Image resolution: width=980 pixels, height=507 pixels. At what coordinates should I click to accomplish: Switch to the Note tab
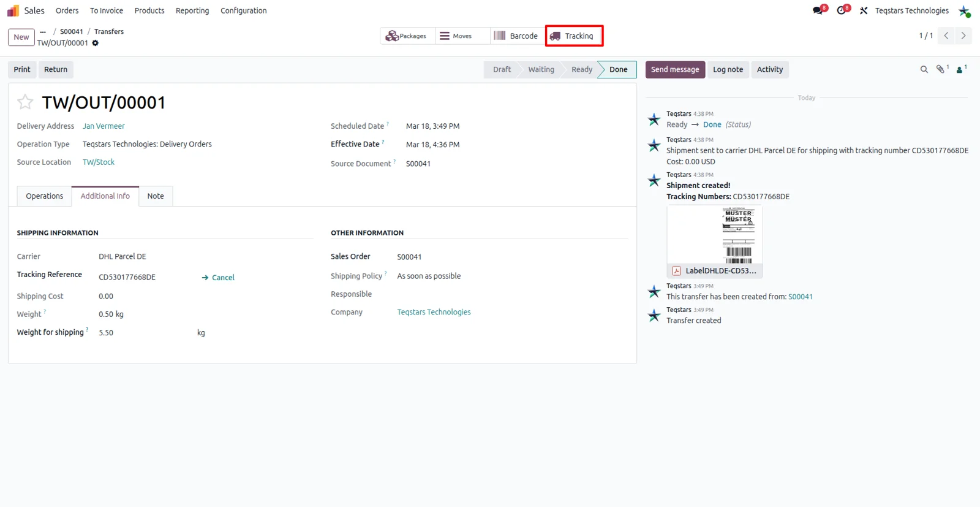pyautogui.click(x=156, y=196)
